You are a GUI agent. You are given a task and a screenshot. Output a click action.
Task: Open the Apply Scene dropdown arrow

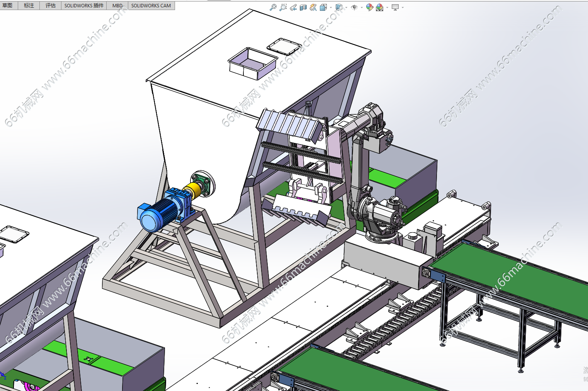tap(387, 7)
